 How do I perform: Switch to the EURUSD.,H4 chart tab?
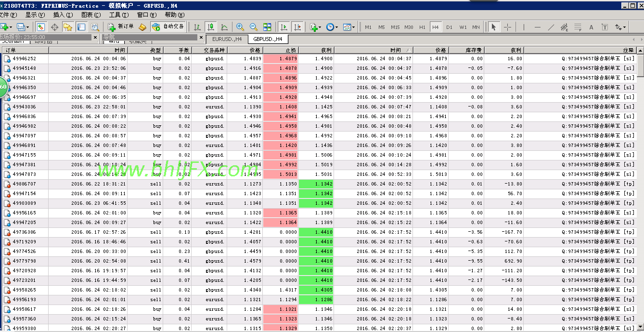pyautogui.click(x=227, y=39)
